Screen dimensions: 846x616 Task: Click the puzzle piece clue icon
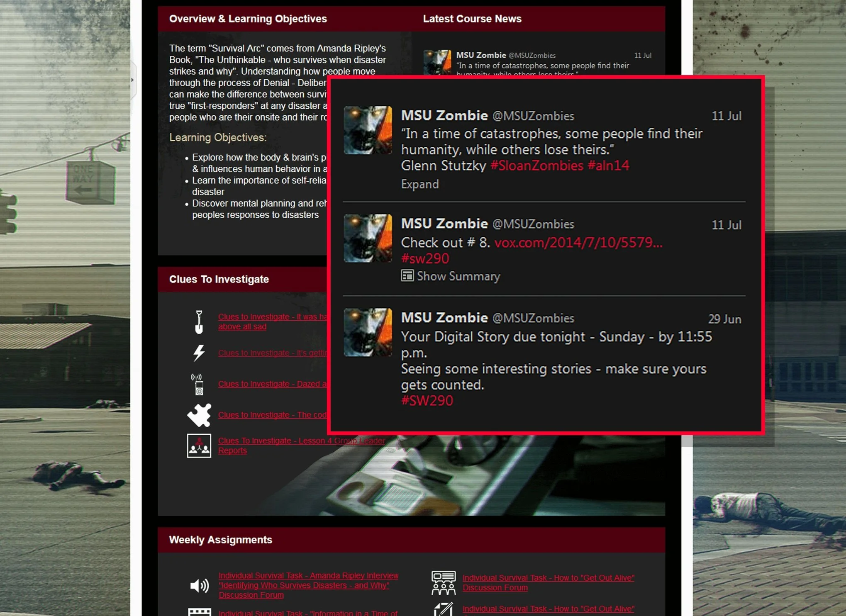tap(199, 415)
